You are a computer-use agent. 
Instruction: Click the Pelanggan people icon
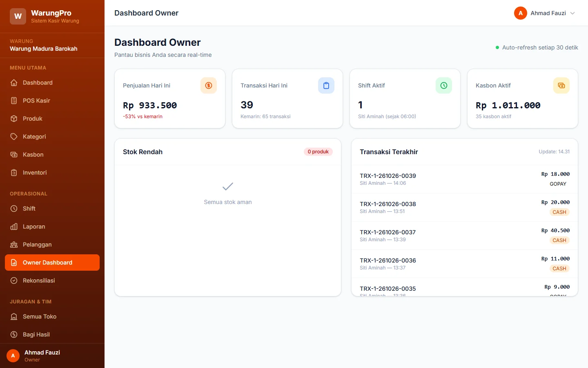14,245
